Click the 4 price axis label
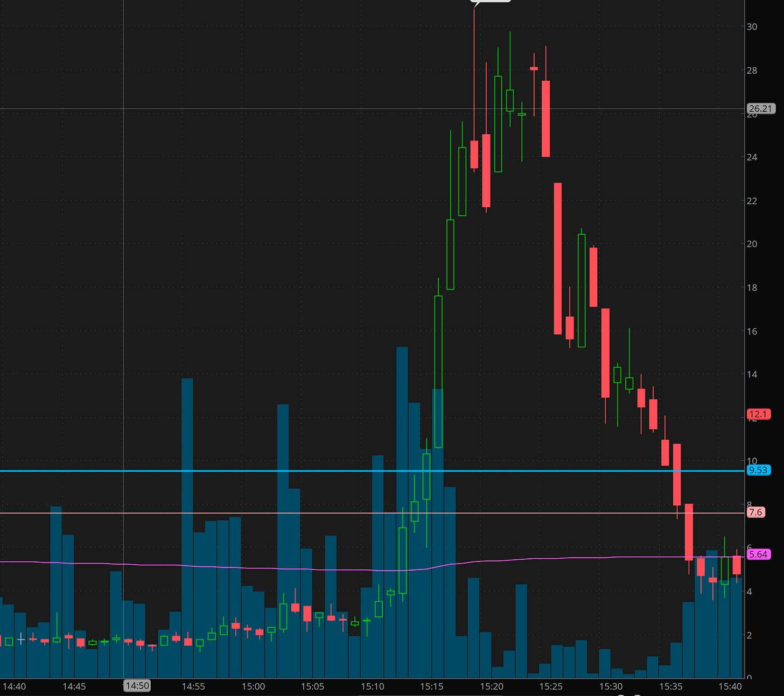Image resolution: width=784 pixels, height=696 pixels. tap(750, 592)
